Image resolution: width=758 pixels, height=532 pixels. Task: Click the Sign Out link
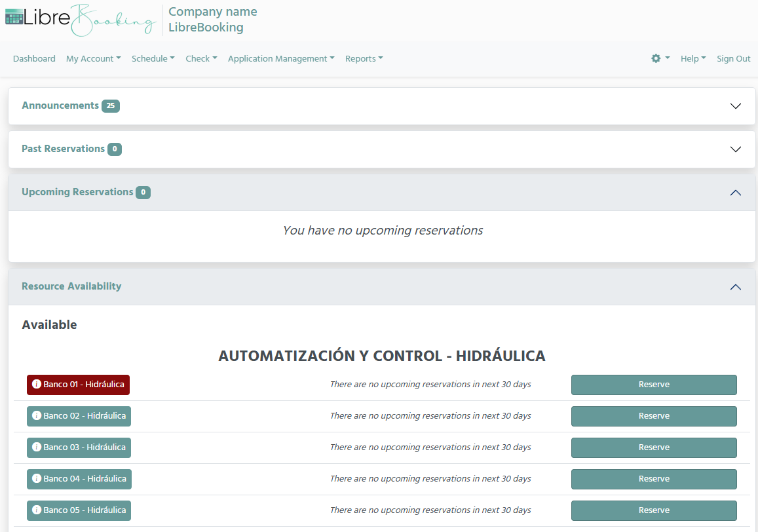[733, 58]
